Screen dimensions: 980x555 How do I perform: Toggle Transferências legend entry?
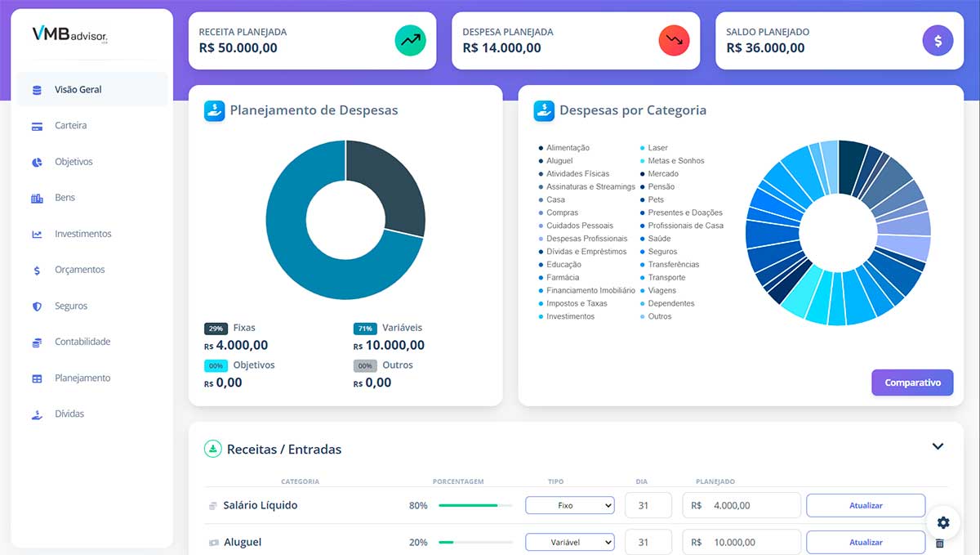(x=670, y=265)
